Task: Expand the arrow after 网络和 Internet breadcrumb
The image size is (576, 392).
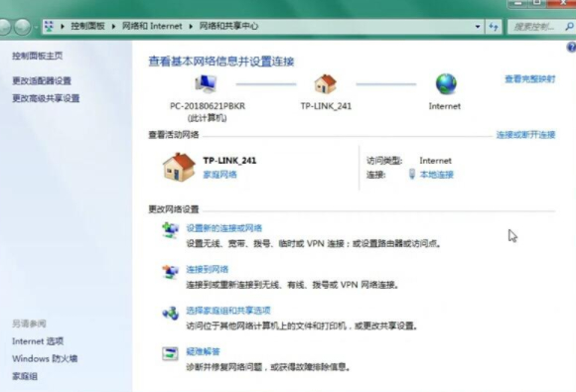Action: [191, 27]
